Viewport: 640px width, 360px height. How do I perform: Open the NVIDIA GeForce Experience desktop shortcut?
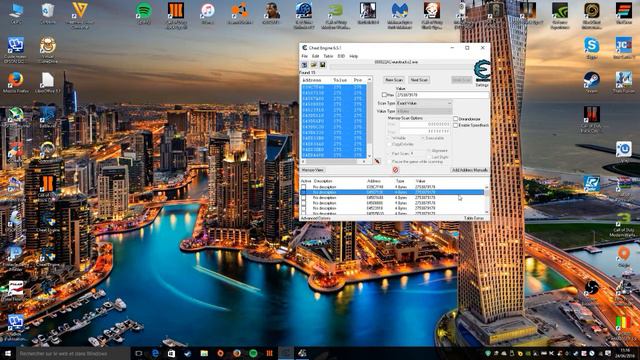(x=560, y=16)
